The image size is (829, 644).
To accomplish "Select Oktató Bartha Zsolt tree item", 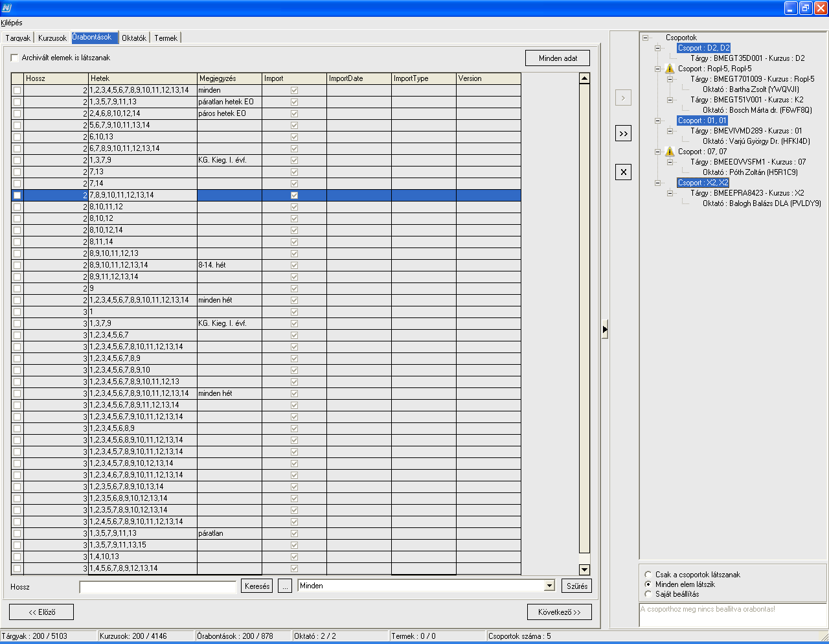I will point(751,89).
